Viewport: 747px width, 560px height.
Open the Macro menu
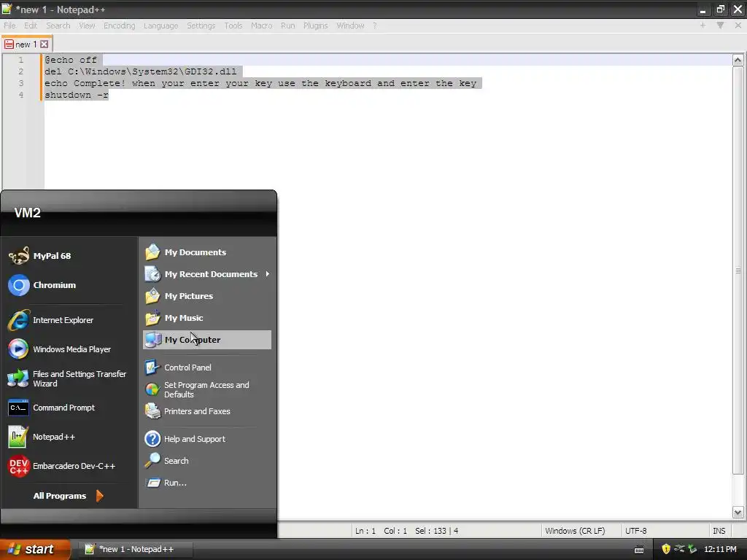[x=262, y=26]
